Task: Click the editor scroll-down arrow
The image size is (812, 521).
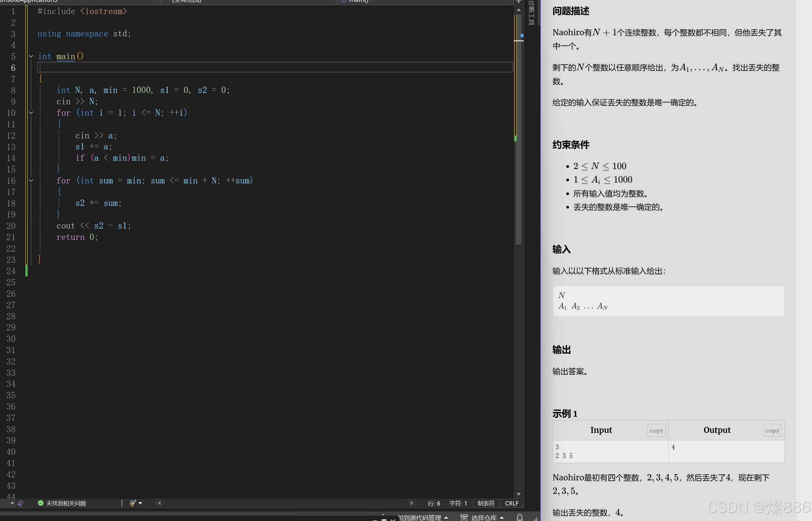Action: pos(518,494)
